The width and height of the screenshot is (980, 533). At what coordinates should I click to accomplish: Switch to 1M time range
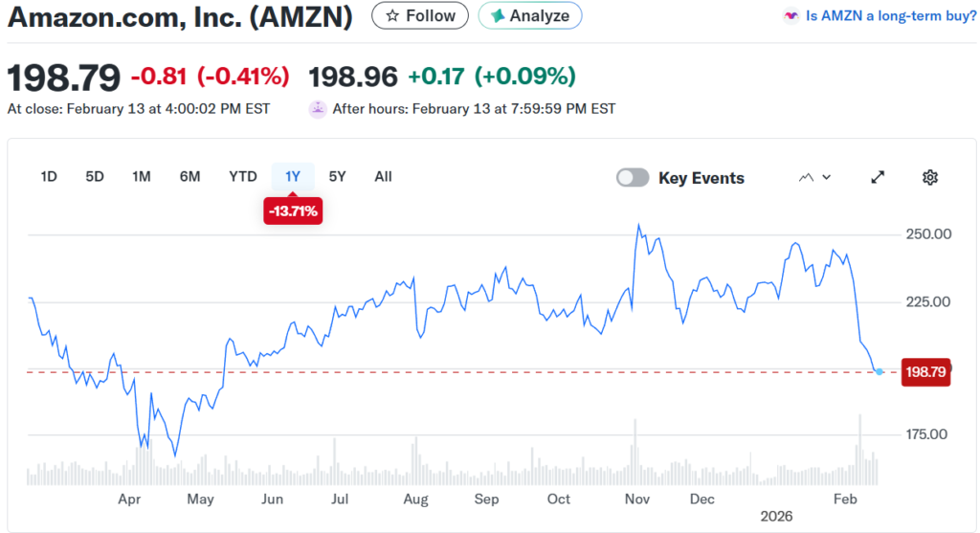tap(142, 176)
